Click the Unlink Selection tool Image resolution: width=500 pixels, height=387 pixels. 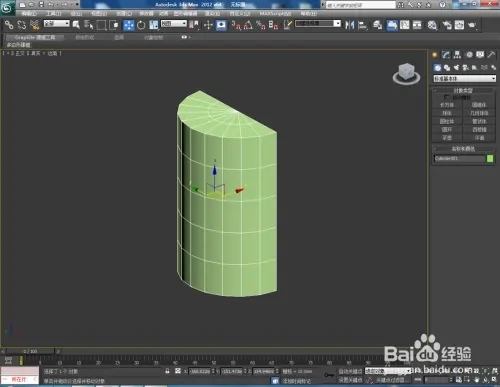click(x=22, y=25)
